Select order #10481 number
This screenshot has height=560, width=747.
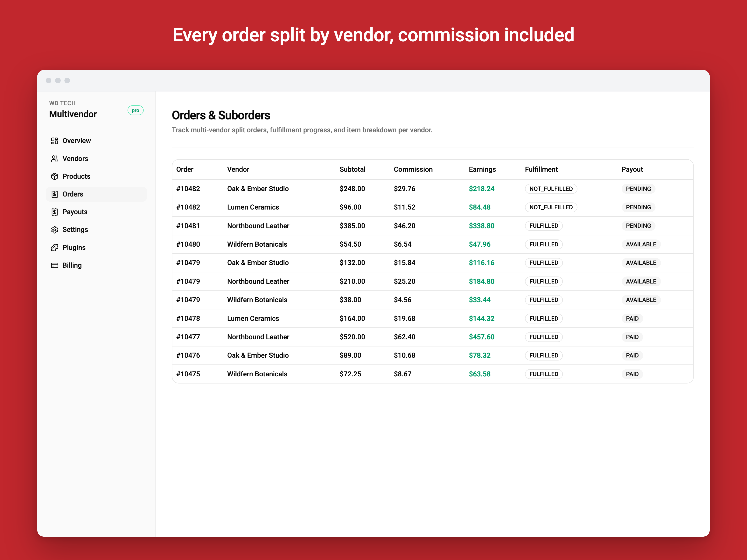tap(188, 226)
